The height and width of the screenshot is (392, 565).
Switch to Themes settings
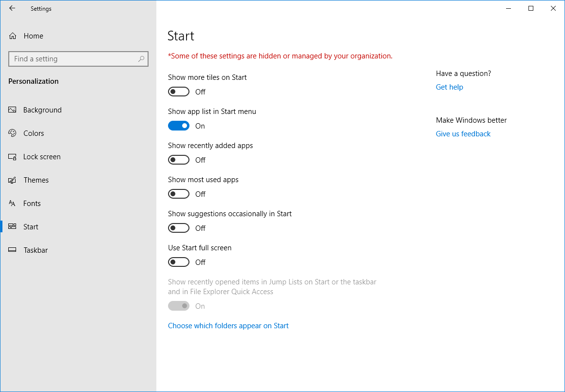click(x=78, y=180)
